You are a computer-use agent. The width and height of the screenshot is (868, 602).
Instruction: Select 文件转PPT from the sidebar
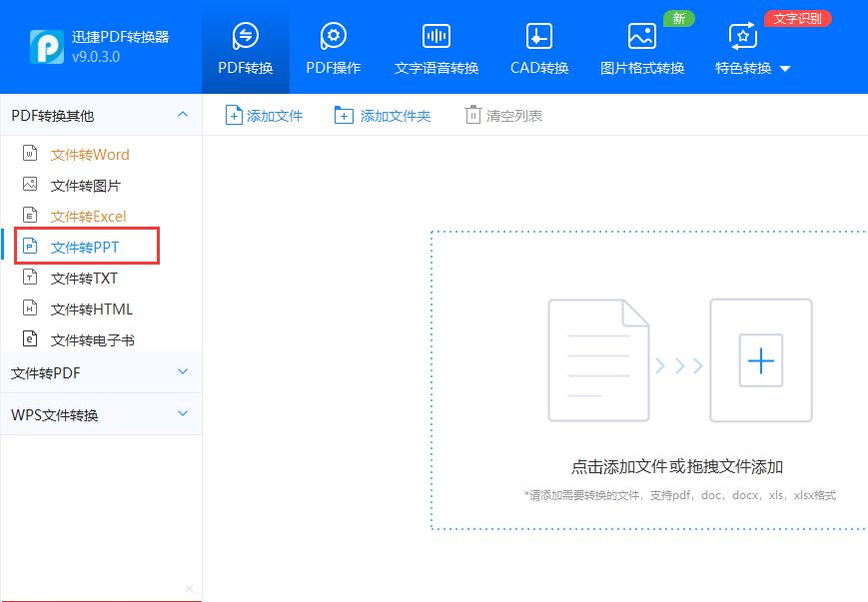(x=87, y=247)
